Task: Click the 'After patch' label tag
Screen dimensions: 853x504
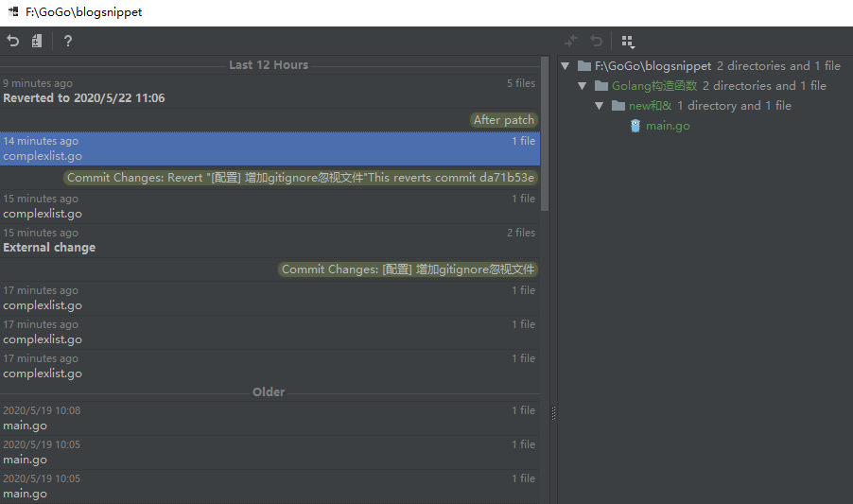Action: click(x=503, y=120)
